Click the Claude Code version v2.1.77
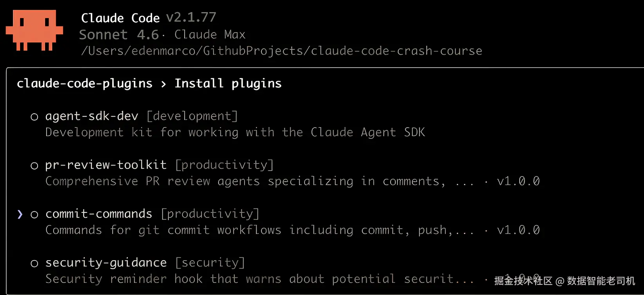The height and width of the screenshot is (295, 644). 191,18
